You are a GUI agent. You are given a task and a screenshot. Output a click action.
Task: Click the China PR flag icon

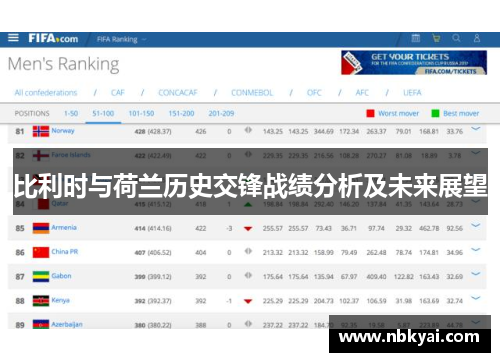41,252
